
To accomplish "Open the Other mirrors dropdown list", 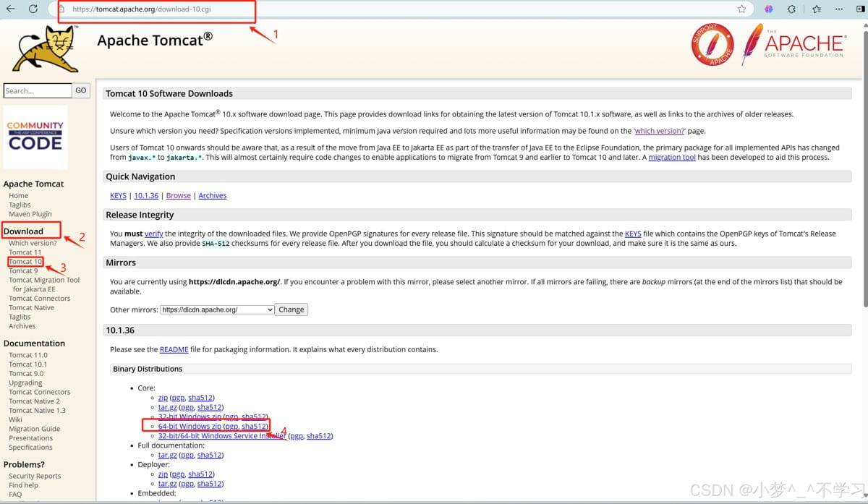I will (217, 309).
